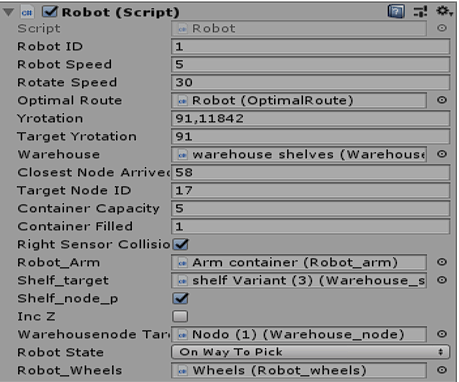Click the C# script icon in header
The image size is (459, 382).
(x=27, y=13)
